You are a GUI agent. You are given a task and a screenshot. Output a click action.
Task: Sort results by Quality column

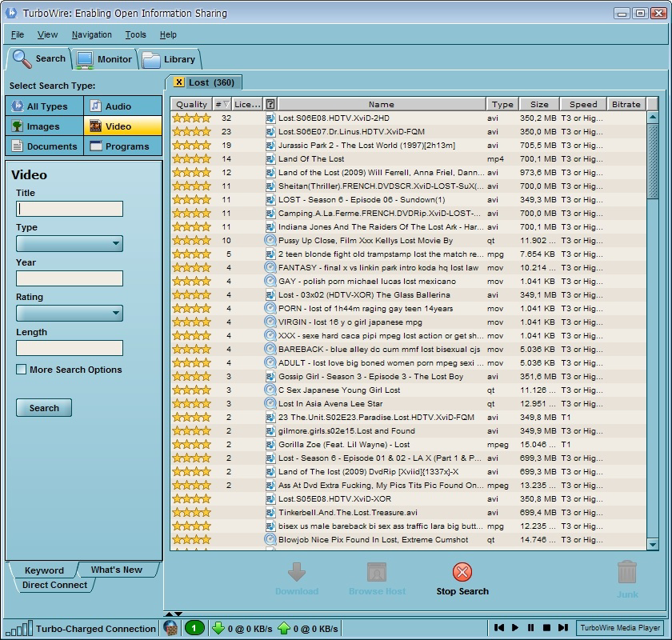pos(191,104)
